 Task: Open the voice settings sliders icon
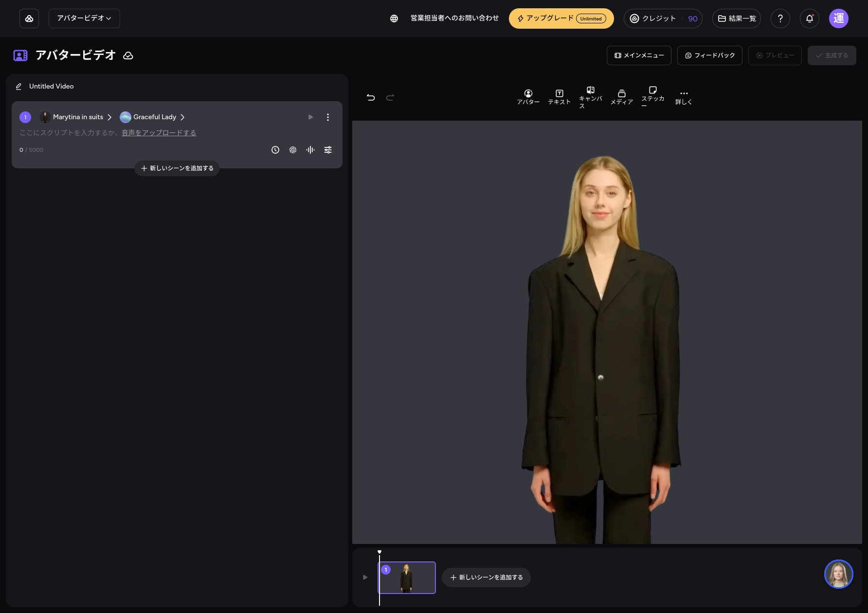coord(328,150)
